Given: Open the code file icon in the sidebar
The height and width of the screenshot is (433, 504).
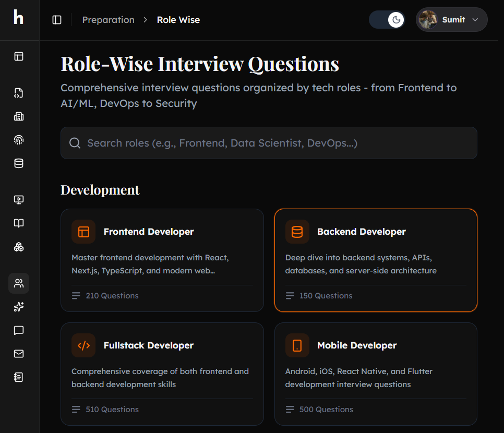Looking at the screenshot, I should click(x=19, y=93).
